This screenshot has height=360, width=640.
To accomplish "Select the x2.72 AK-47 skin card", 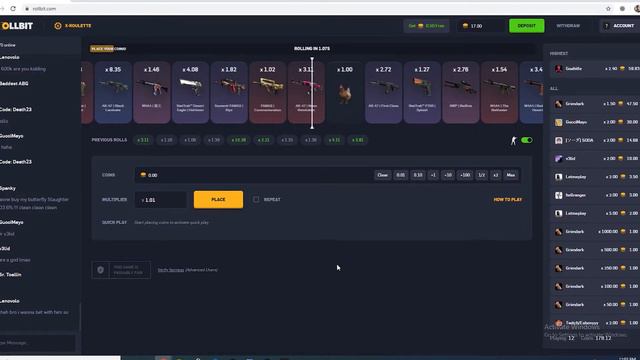I will (383, 92).
